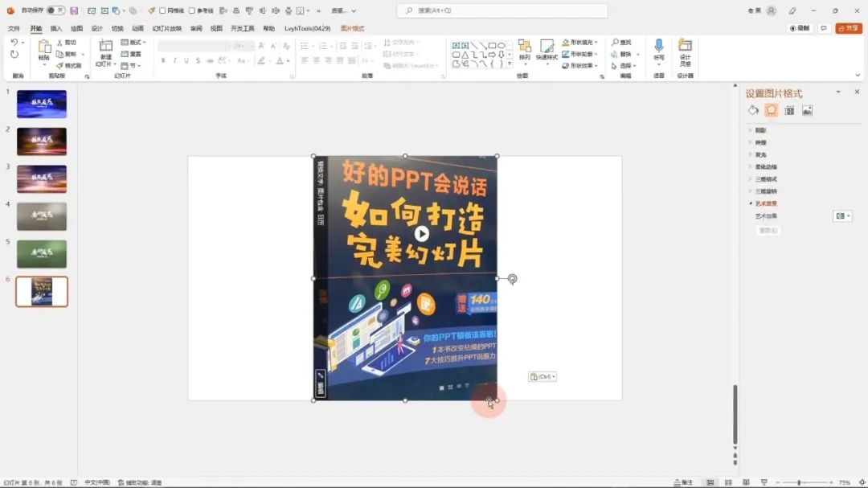Open the Paste Options (Ctrl) popup on slide
This screenshot has width=868, height=488.
tap(542, 377)
